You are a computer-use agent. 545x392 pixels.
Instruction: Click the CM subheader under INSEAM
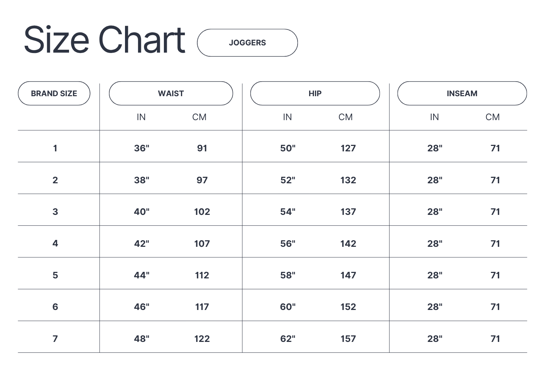(x=492, y=117)
